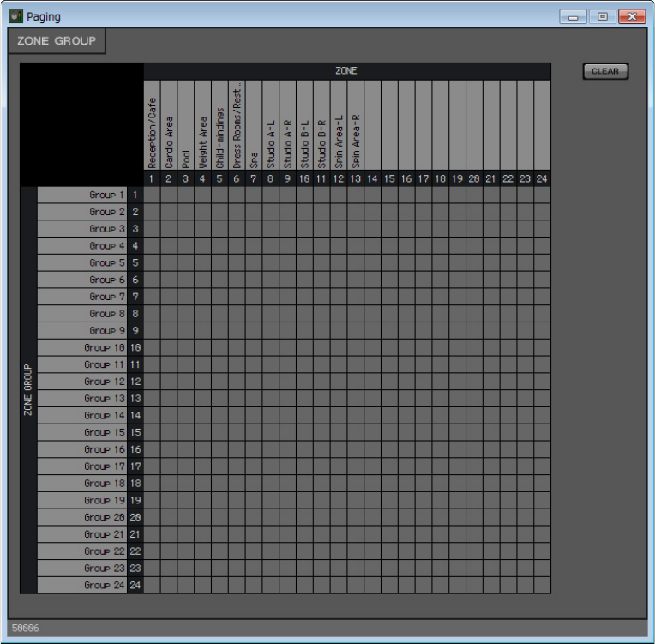Image resolution: width=655 pixels, height=644 pixels.
Task: Select the Studio B-L zone header
Action: click(304, 125)
